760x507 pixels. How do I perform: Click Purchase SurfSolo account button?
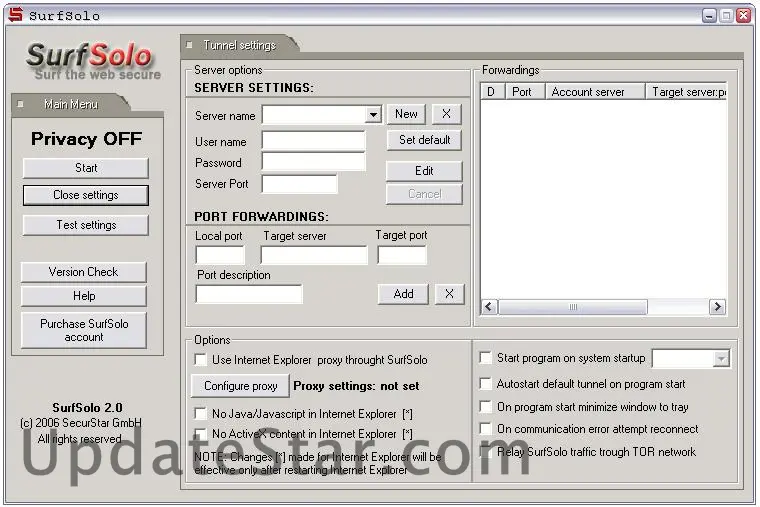pos(83,331)
